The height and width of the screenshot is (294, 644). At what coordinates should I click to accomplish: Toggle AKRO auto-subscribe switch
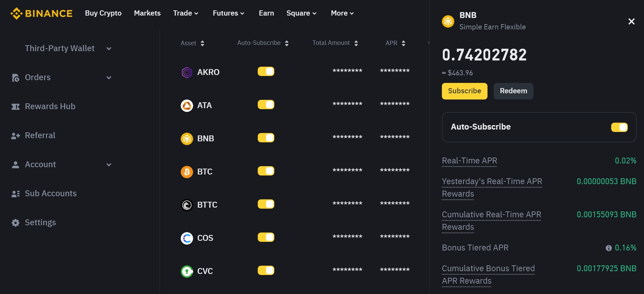266,72
